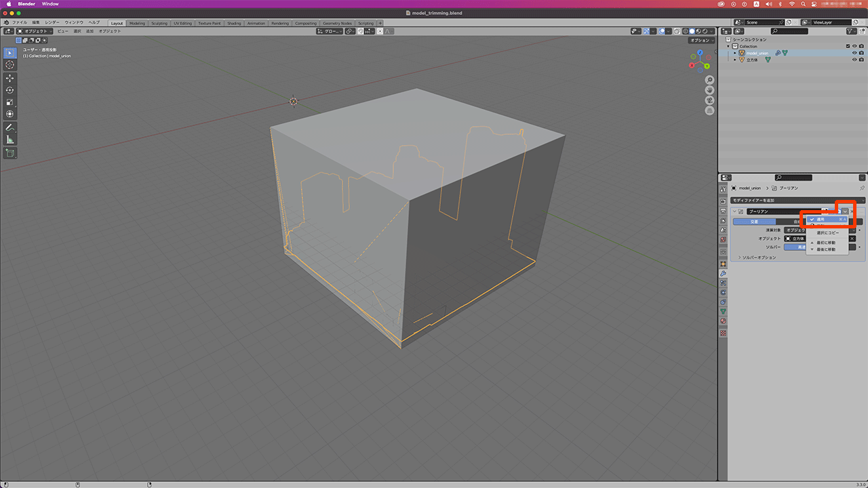The width and height of the screenshot is (868, 488).
Task: Toggle Collection eye visibility icon
Action: point(854,46)
